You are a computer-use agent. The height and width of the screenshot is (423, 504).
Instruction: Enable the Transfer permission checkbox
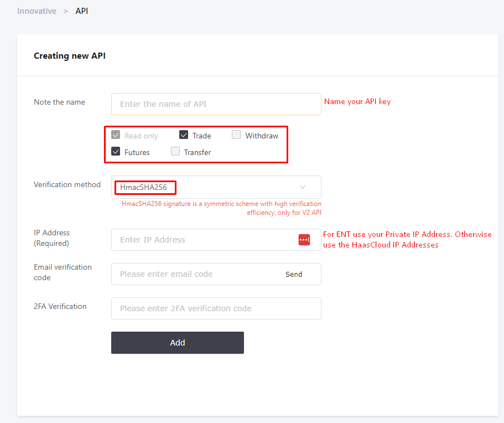tap(174, 151)
